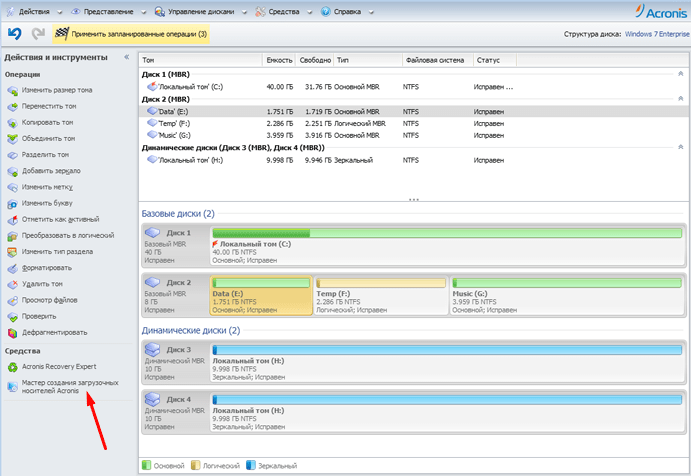691x476 pixels.
Task: Click the change partition type icon
Action: click(x=12, y=252)
